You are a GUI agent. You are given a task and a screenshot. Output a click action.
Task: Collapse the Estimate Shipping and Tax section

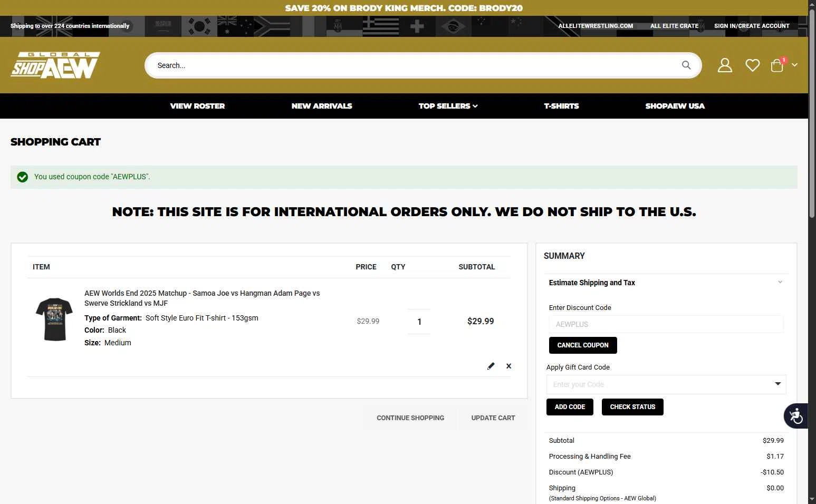(x=666, y=283)
